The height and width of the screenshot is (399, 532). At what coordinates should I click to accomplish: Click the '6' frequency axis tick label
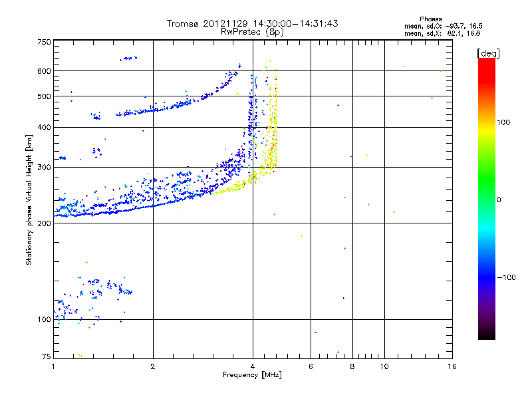pyautogui.click(x=311, y=366)
